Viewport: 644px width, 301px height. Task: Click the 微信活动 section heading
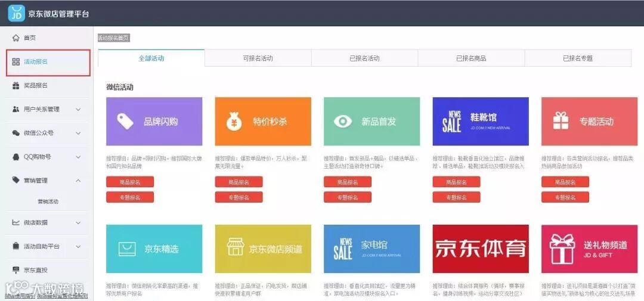(x=119, y=87)
